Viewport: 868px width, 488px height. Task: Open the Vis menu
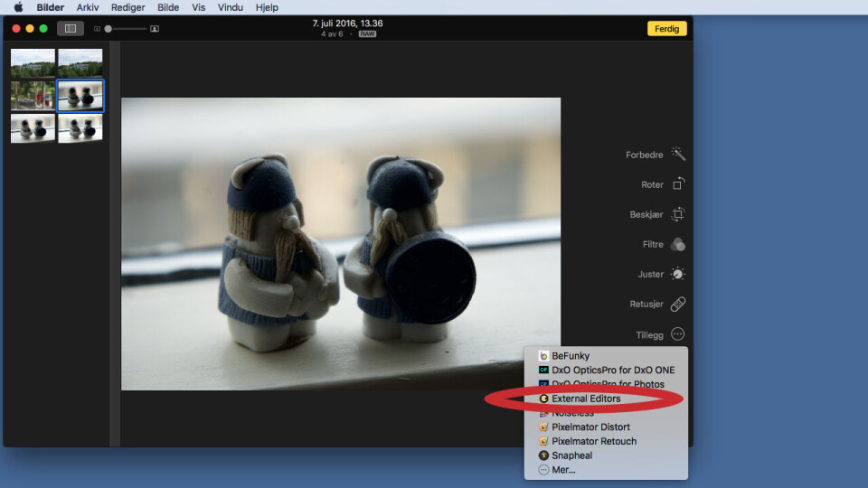[198, 7]
